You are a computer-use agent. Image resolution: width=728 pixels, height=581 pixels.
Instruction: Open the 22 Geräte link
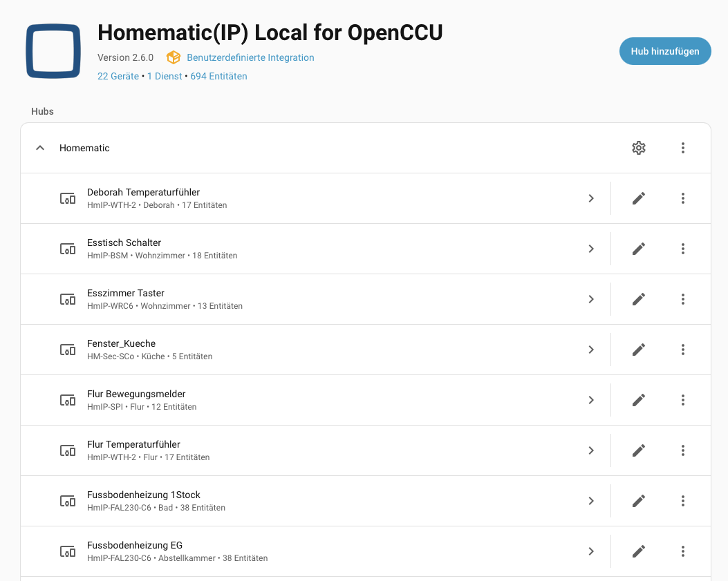118,76
